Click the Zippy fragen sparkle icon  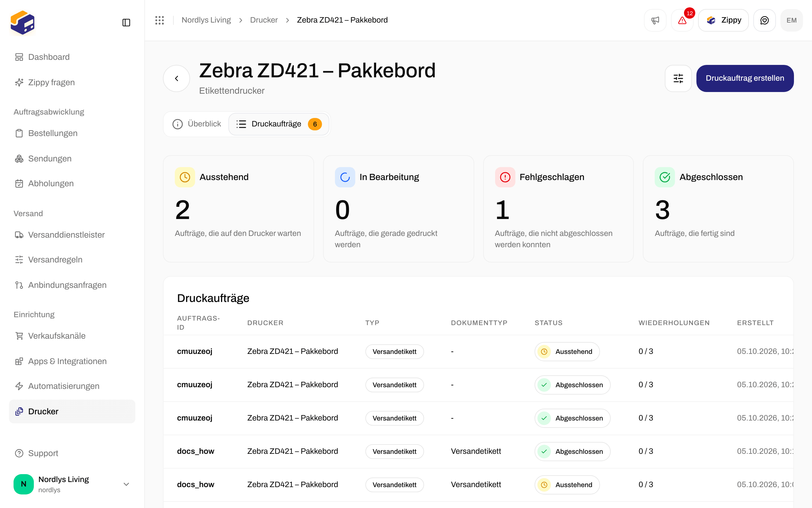coord(19,82)
